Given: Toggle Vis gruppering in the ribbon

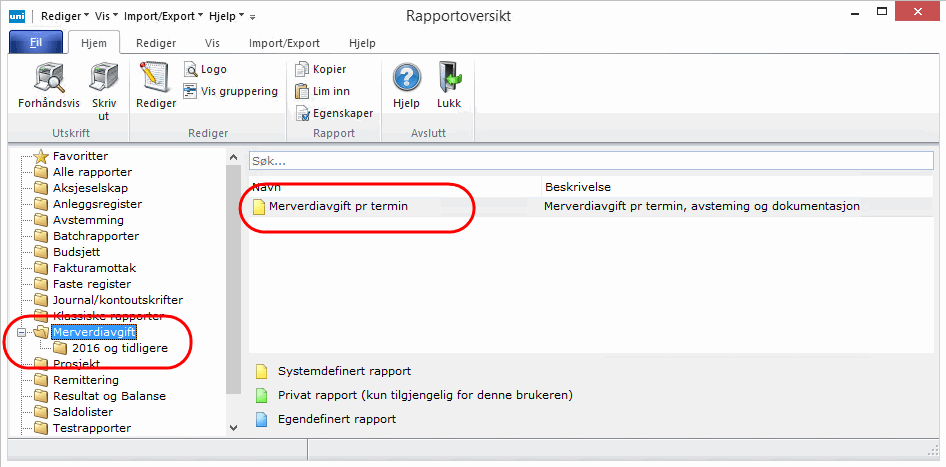Looking at the screenshot, I should [230, 91].
